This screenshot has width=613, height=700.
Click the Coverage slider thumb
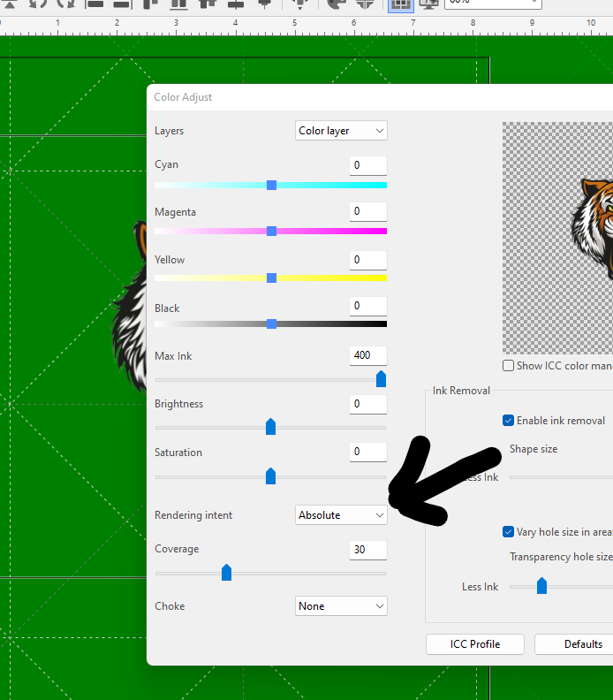tap(226, 573)
